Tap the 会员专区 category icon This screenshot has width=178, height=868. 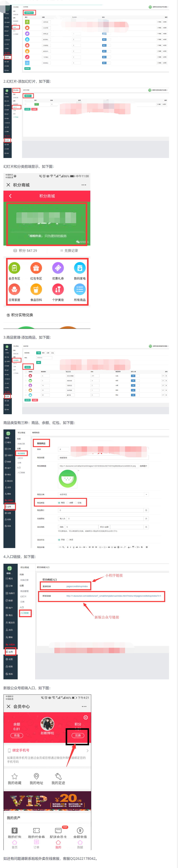tap(14, 268)
